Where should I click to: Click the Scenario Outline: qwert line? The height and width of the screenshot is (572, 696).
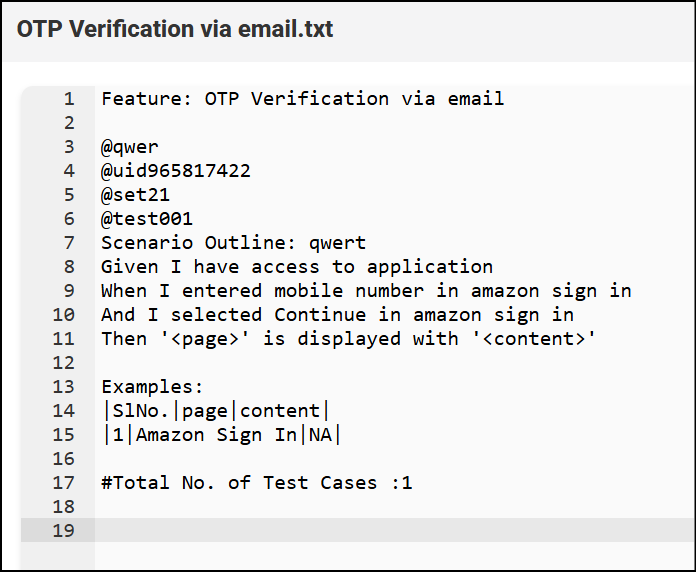pos(233,243)
